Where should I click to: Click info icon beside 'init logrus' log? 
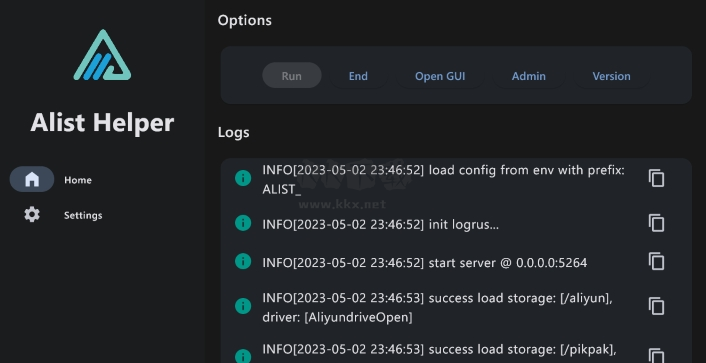[x=243, y=222]
